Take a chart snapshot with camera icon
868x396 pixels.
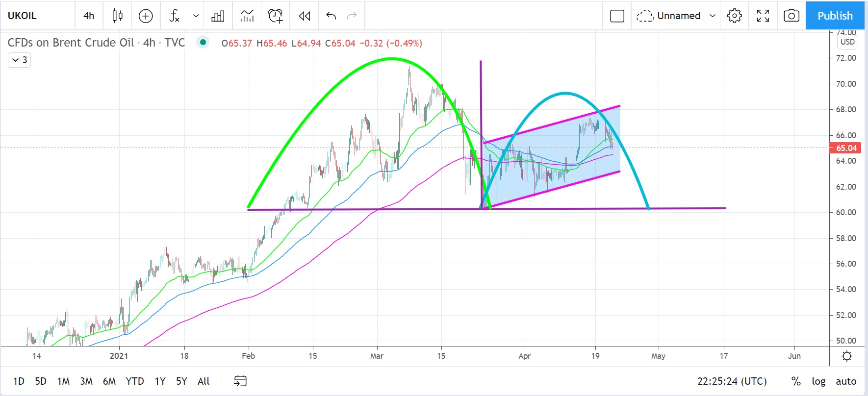pyautogui.click(x=791, y=16)
